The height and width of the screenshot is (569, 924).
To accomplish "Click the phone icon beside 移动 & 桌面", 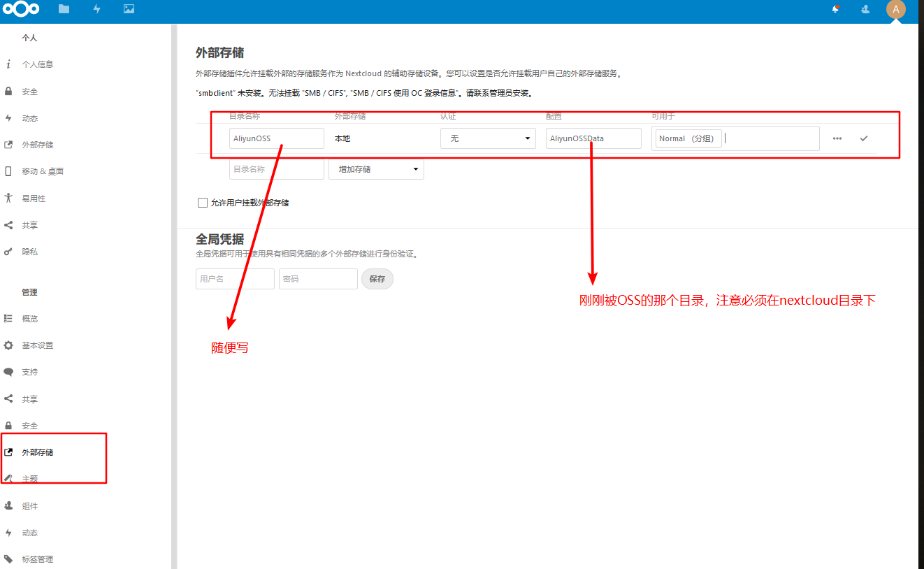I will coord(8,171).
